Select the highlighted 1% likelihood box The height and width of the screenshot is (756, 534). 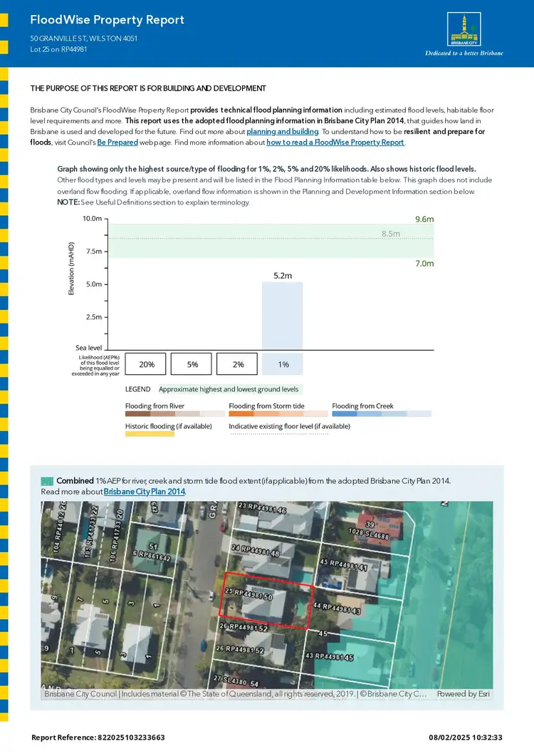(x=283, y=364)
